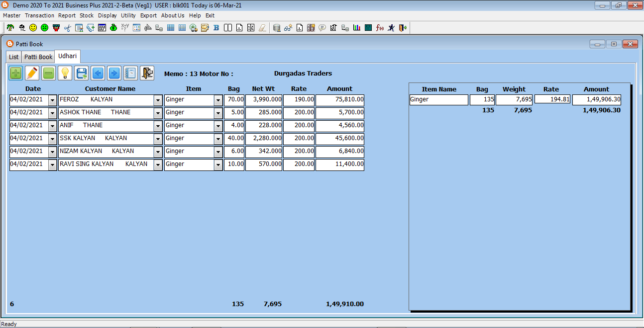Viewport: 644px width, 328px height.
Task: Open the Utility menu
Action: point(128,15)
